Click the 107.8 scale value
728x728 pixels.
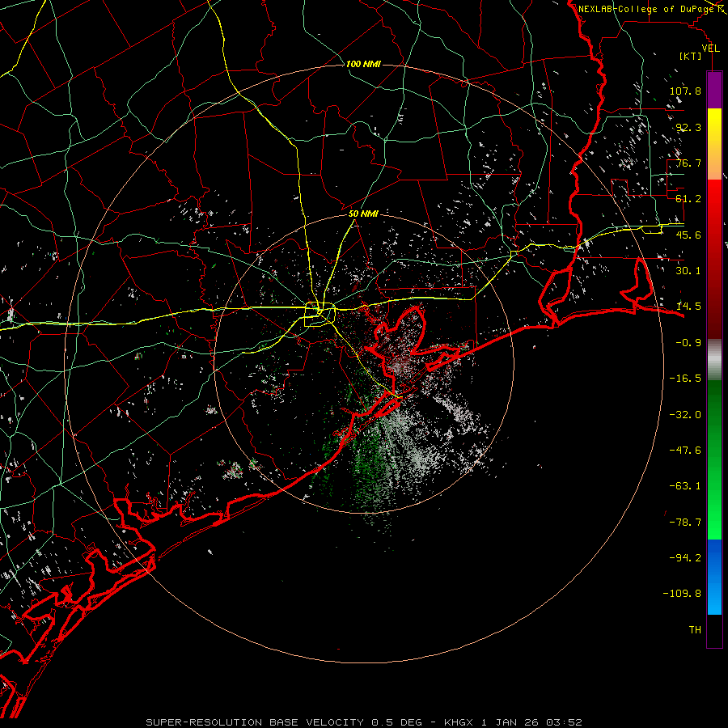[685, 91]
